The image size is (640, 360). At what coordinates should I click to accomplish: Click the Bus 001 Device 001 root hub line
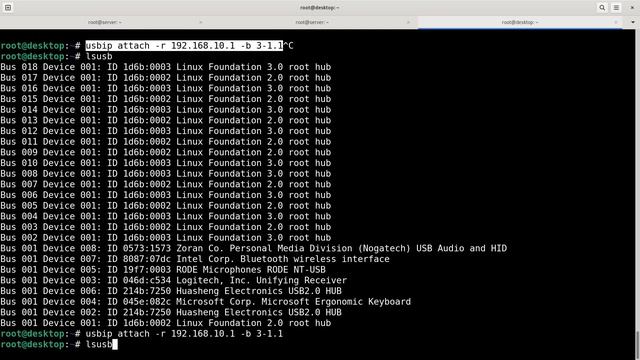coord(166,323)
